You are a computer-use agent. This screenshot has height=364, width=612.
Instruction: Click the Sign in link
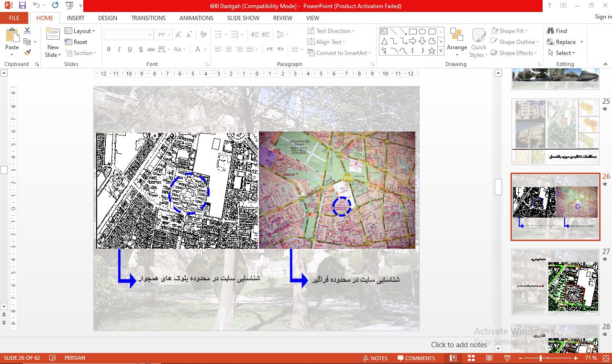[603, 17]
